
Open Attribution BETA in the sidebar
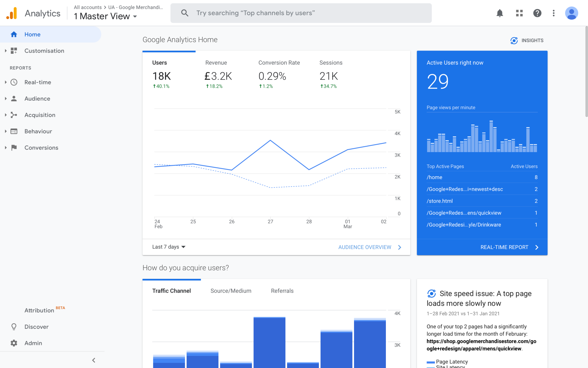click(x=45, y=310)
